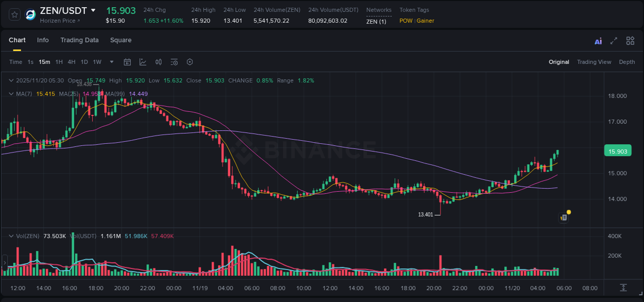This screenshot has width=644, height=302.
Task: Open the candlestick style settings icon
Action: 158,62
